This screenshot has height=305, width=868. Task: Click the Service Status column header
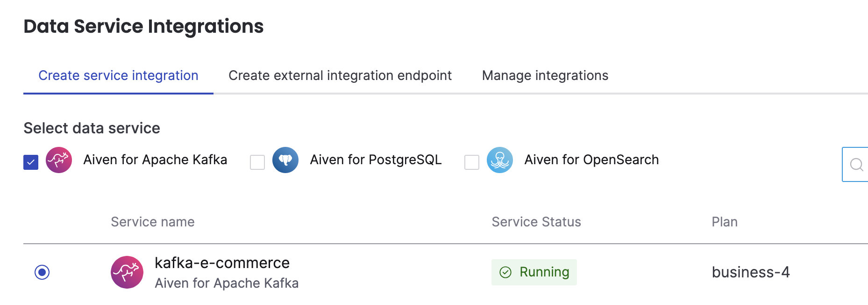(536, 222)
